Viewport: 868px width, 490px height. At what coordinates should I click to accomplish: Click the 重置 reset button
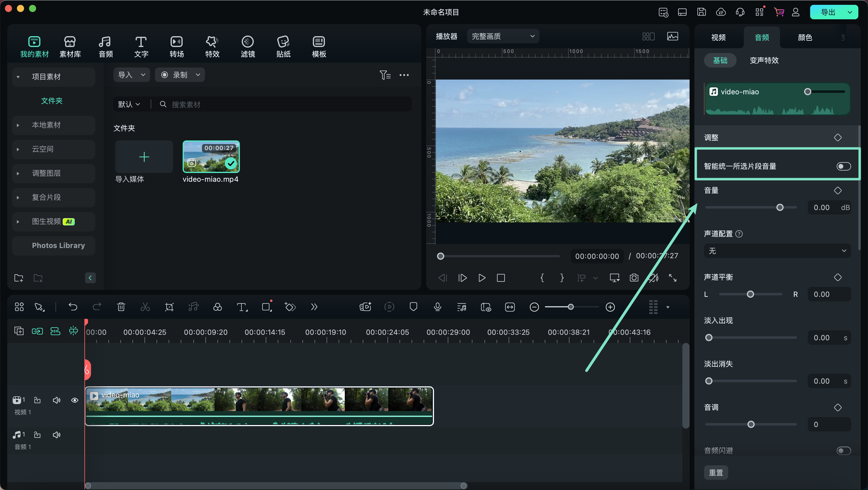(x=716, y=473)
